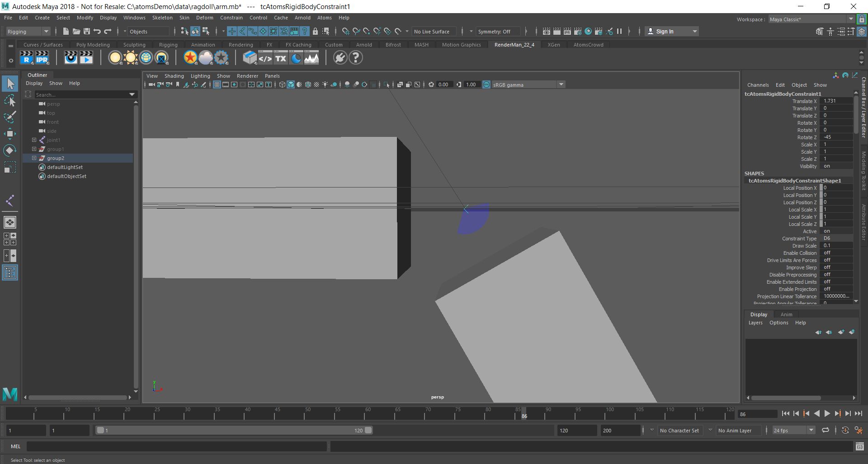Select the Paint Selection tool
This screenshot has height=464, width=868.
(9, 117)
